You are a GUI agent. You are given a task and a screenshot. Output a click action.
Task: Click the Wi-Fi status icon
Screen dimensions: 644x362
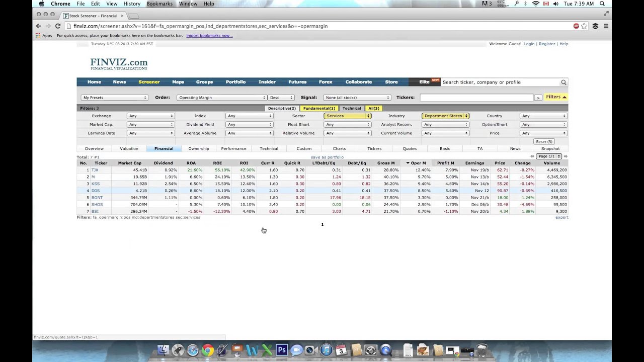[x=536, y=4]
